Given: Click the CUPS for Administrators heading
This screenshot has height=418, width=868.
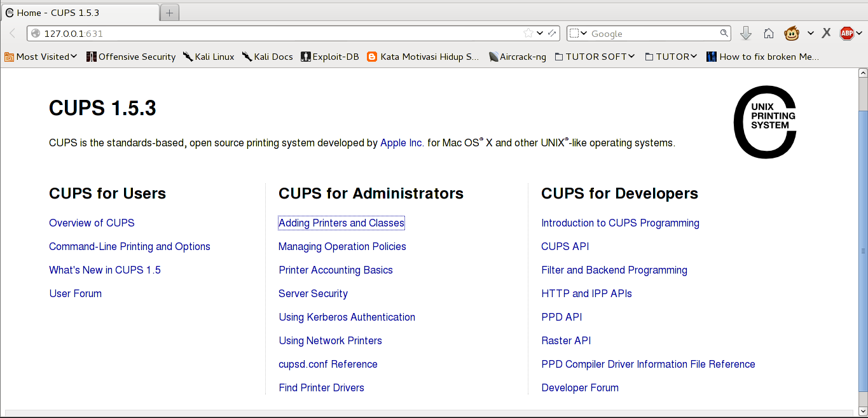Looking at the screenshot, I should coord(371,193).
